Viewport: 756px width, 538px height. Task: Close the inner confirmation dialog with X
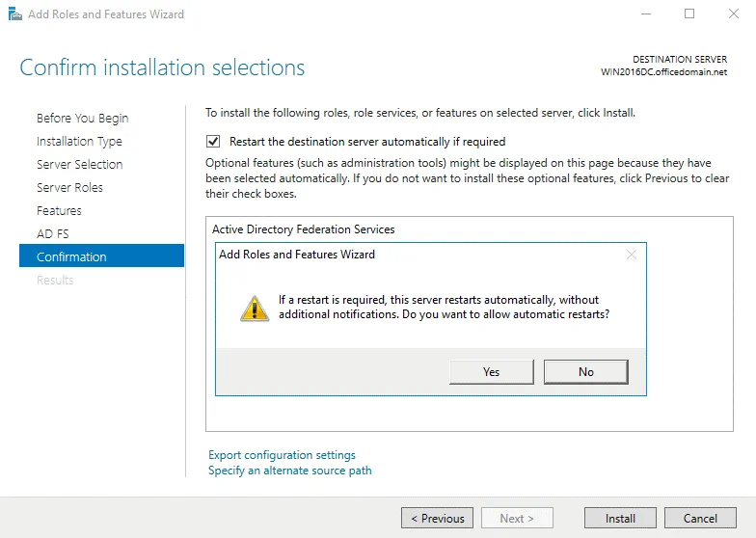[x=632, y=256]
